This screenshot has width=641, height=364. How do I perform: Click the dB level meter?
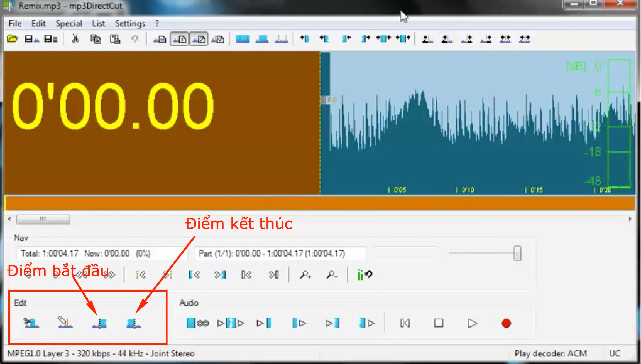[x=619, y=124]
